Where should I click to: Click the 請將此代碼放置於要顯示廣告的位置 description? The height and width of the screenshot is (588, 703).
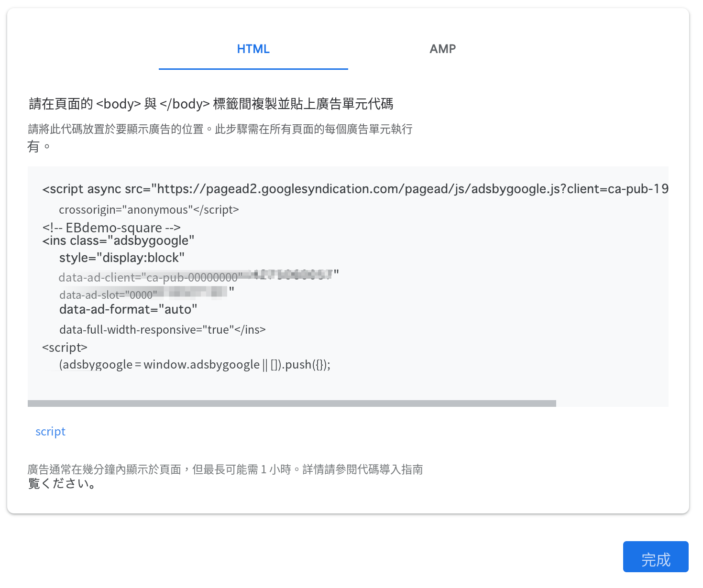click(x=220, y=129)
